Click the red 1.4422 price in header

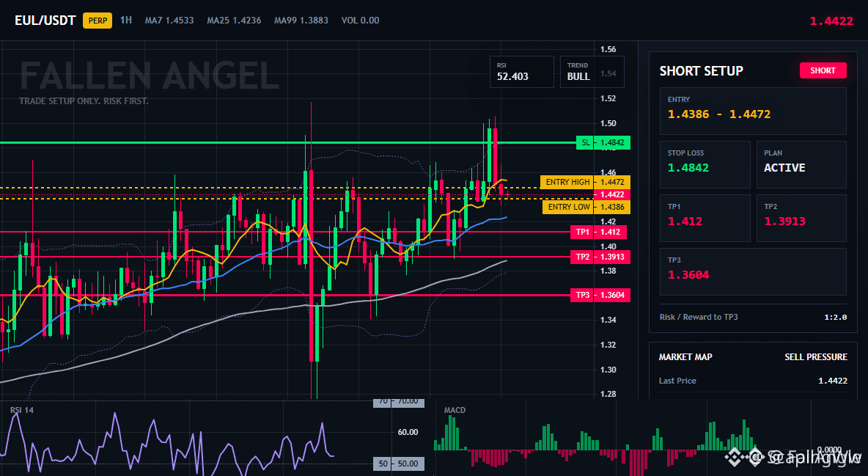(x=831, y=21)
